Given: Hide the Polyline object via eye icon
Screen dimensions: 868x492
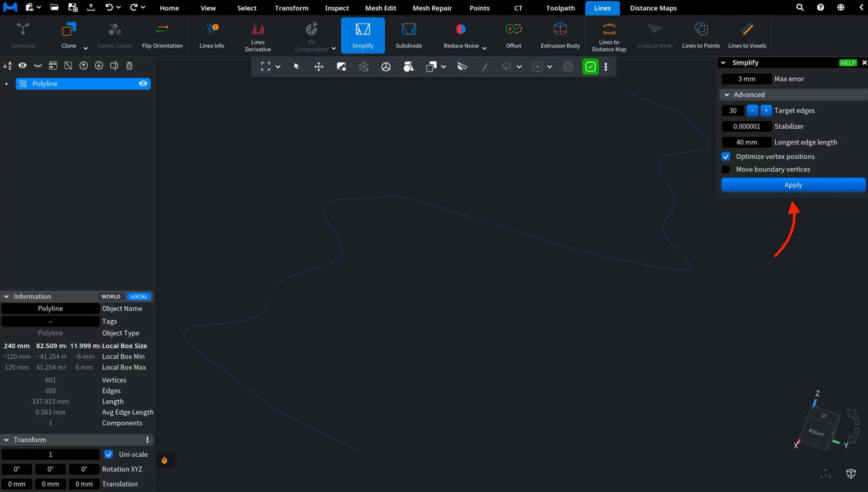Looking at the screenshot, I should click(x=143, y=84).
